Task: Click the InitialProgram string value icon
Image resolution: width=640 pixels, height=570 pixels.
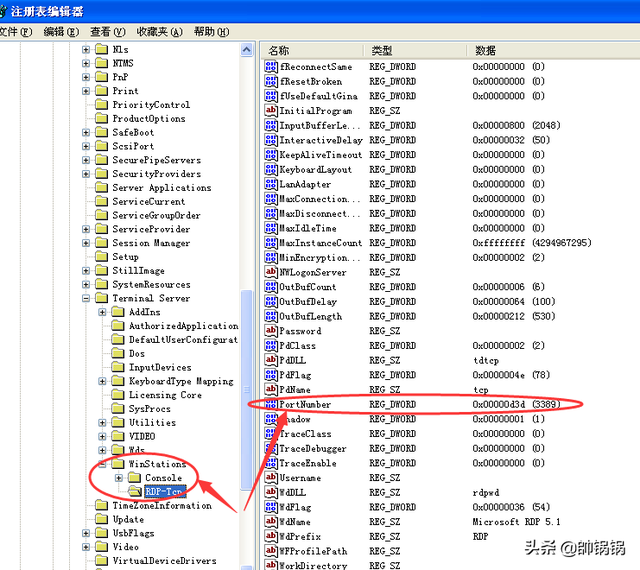Action: 271,111
